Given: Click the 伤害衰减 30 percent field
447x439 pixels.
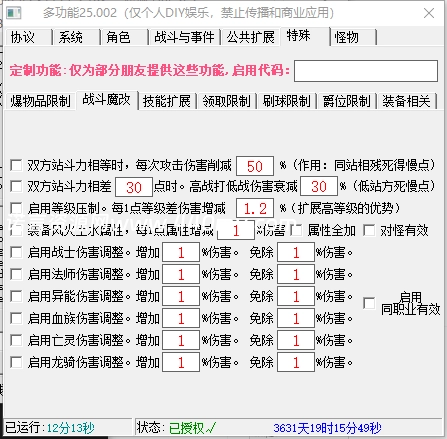Looking at the screenshot, I should [319, 186].
